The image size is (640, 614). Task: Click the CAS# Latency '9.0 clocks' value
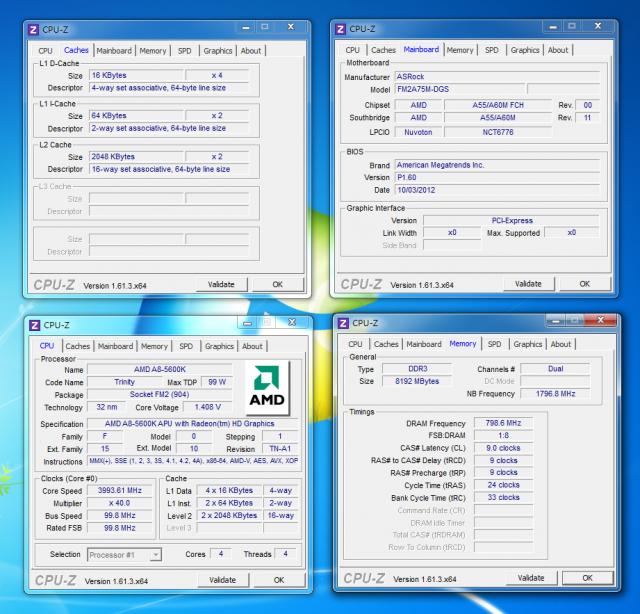(x=503, y=448)
